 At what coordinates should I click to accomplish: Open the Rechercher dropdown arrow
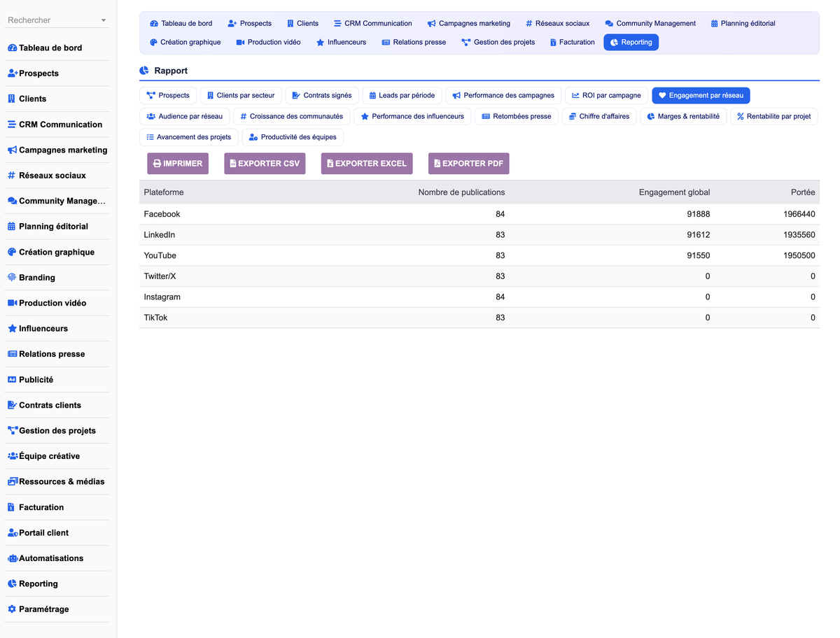(x=104, y=20)
